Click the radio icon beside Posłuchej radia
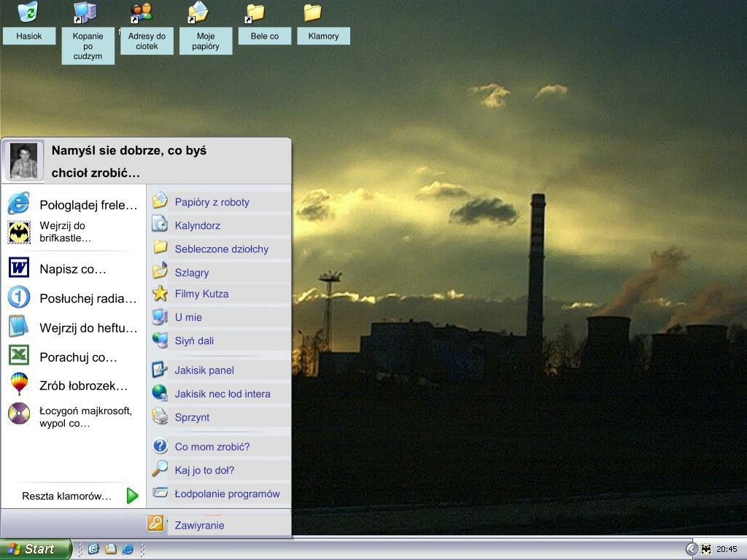747x560 pixels. coord(19,297)
